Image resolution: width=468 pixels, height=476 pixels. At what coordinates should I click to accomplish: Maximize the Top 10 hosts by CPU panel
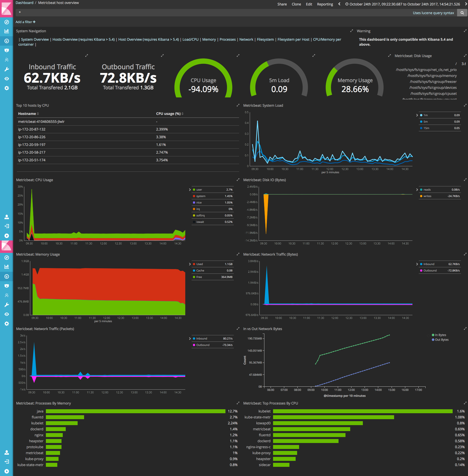(238, 105)
